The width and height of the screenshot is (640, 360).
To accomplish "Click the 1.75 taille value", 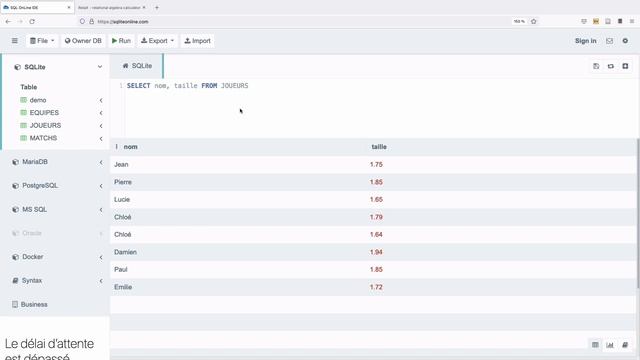I will (376, 164).
